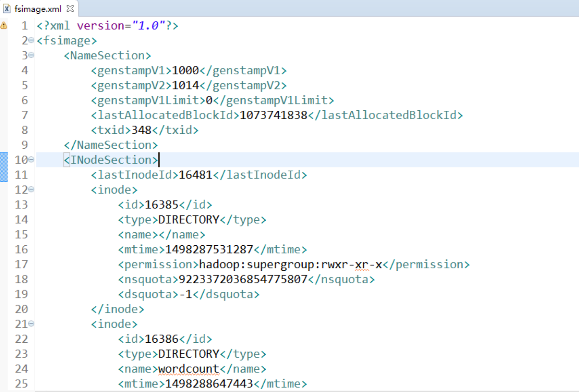Screen dimensions: 579x392
Task: Collapse the inode fold on line 12
Action: pyautogui.click(x=31, y=189)
